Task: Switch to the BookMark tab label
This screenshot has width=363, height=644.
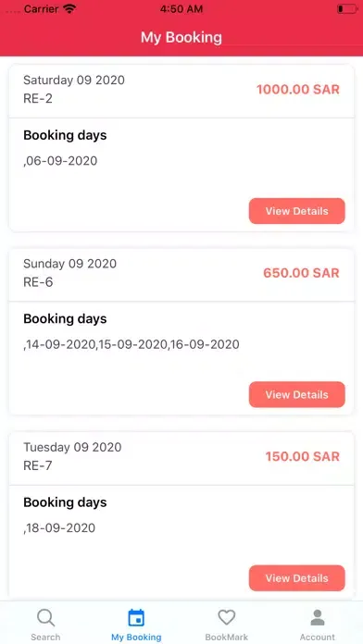Action: [227, 638]
